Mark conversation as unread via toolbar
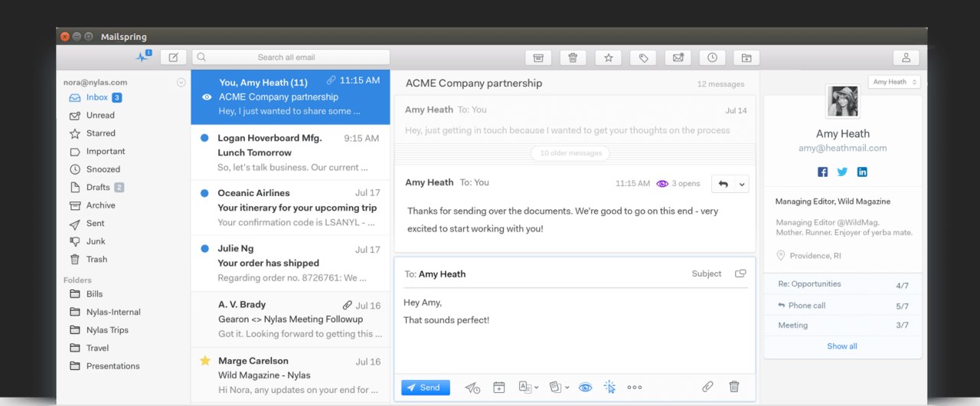Screen dimensions: 980x406 678,57
